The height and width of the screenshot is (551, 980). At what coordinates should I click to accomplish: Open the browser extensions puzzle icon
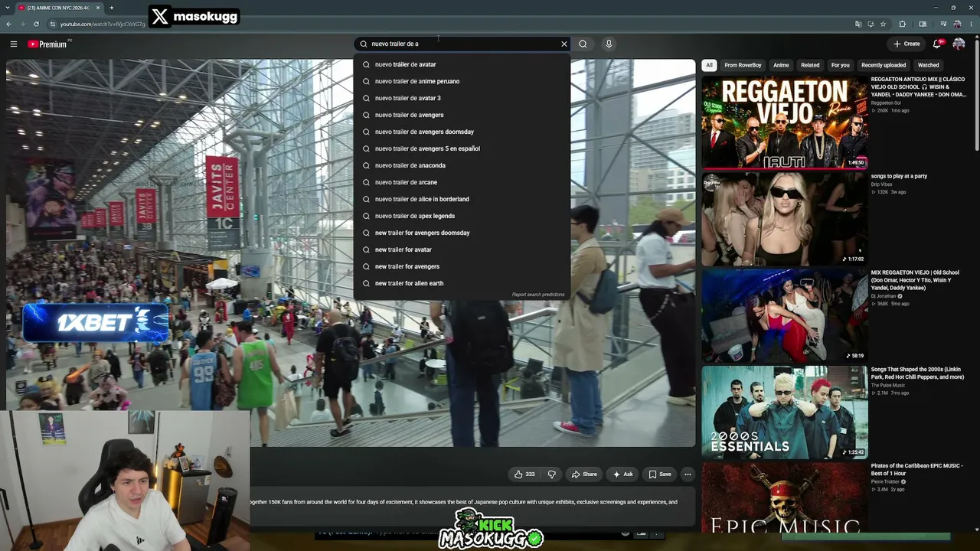[902, 24]
